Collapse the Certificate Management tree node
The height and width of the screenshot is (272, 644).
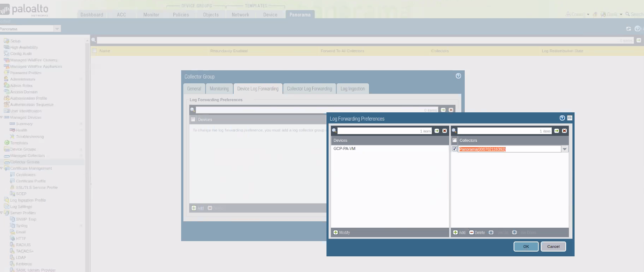click(1, 168)
